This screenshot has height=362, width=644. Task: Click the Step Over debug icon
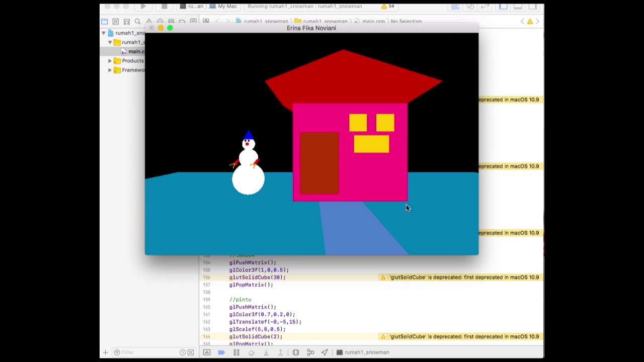pyautogui.click(x=251, y=352)
